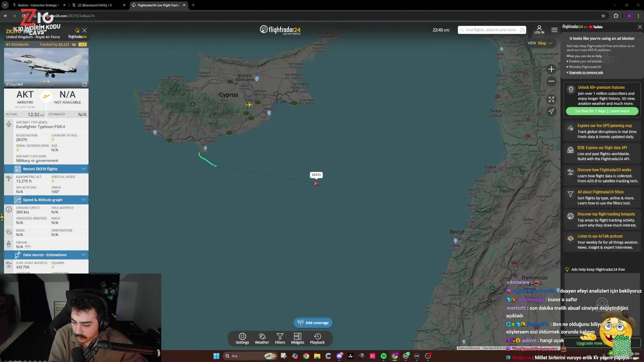The height and width of the screenshot is (362, 644).
Task: Open the hamburger main menu
Action: [554, 30]
